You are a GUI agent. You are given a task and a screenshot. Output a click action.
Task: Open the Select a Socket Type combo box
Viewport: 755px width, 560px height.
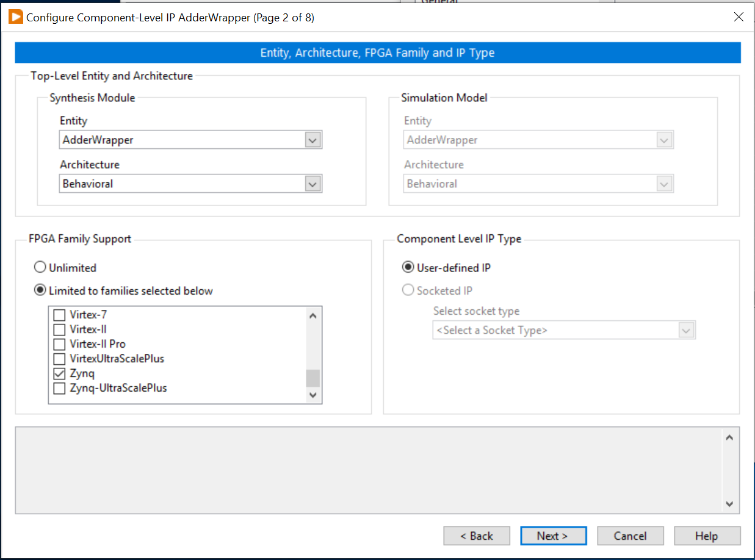click(688, 329)
